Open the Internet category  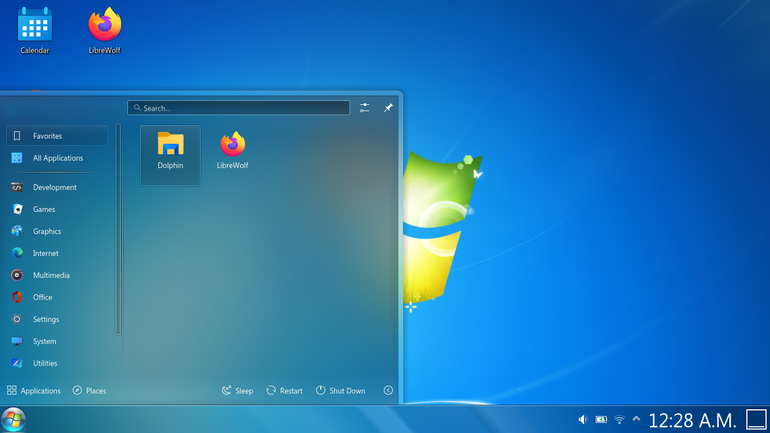[x=57, y=253]
